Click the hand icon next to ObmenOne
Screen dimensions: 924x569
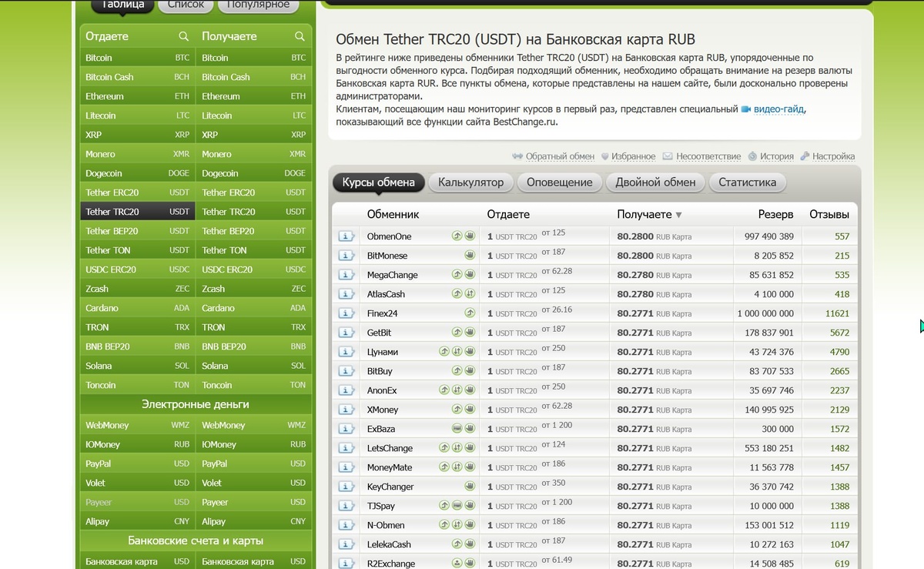[x=470, y=236]
